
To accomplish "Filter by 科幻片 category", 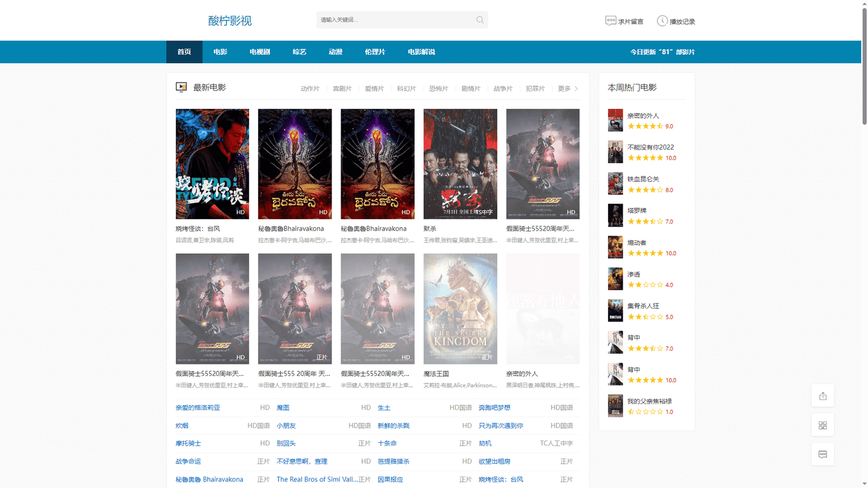I will click(406, 89).
